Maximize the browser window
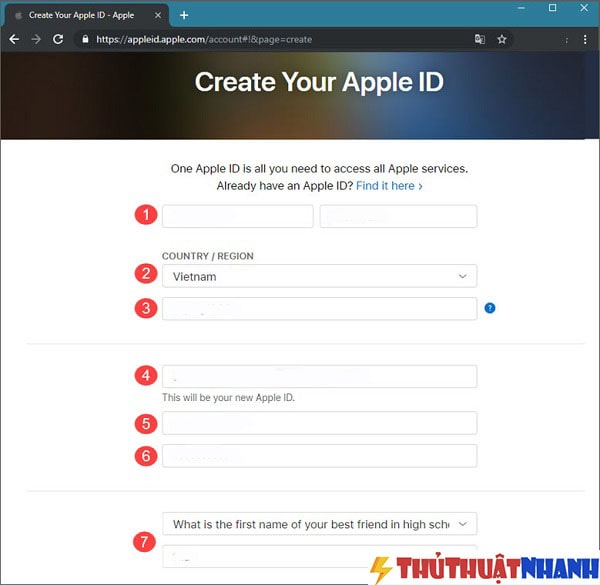 pyautogui.click(x=552, y=8)
